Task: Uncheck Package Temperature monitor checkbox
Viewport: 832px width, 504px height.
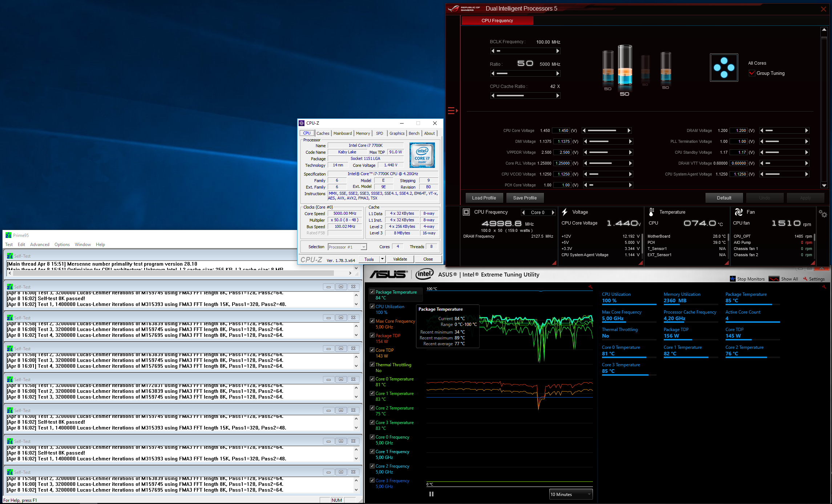Action: [x=372, y=292]
